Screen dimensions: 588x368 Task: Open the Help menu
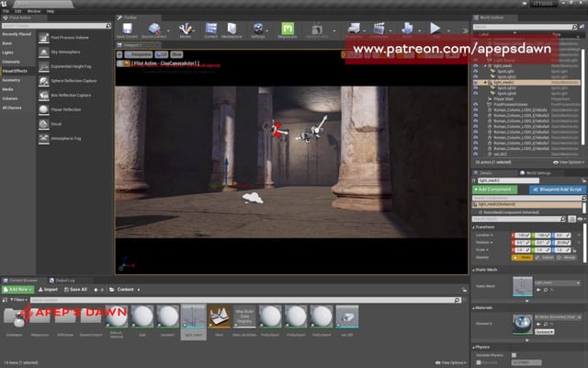[51, 11]
